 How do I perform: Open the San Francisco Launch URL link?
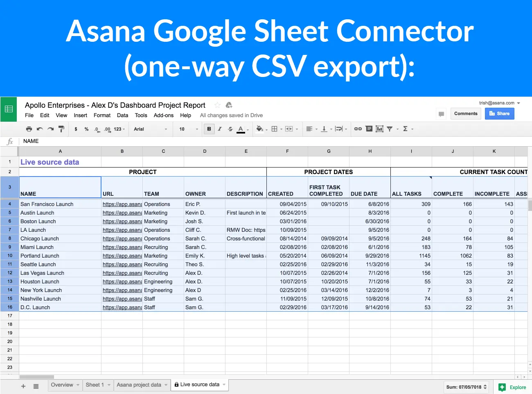[122, 204]
